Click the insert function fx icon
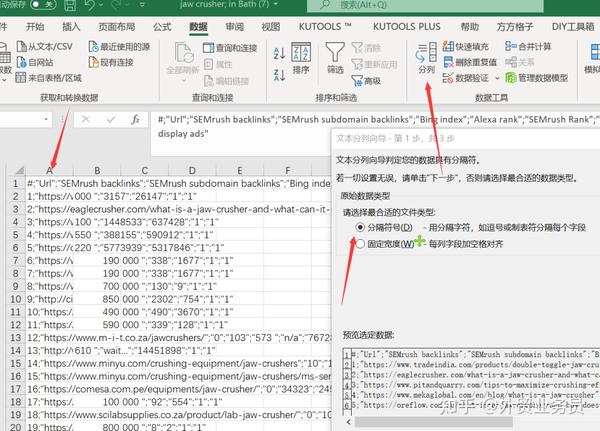600x431 pixels. tap(135, 119)
